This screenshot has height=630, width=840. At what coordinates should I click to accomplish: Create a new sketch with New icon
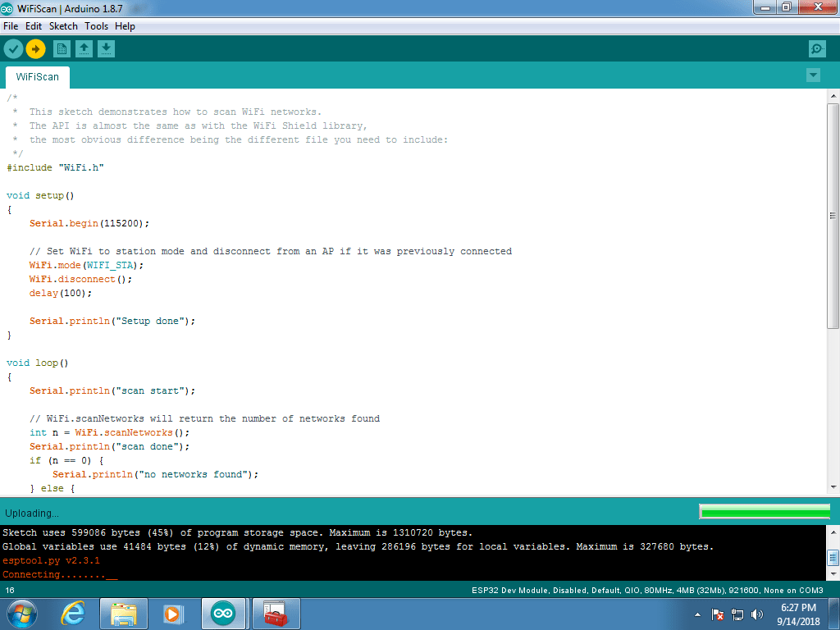coord(62,49)
